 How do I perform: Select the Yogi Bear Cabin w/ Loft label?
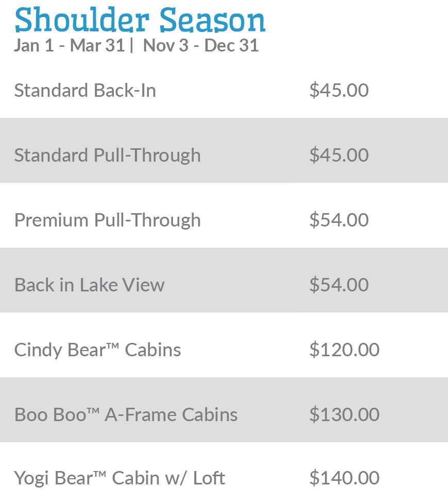(x=119, y=478)
